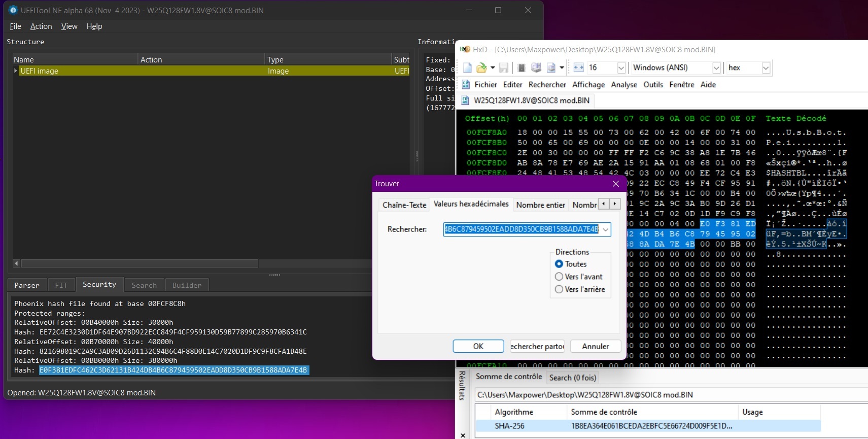868x439 pixels.
Task: Click the Save disk icon in HxD
Action: (x=503, y=67)
